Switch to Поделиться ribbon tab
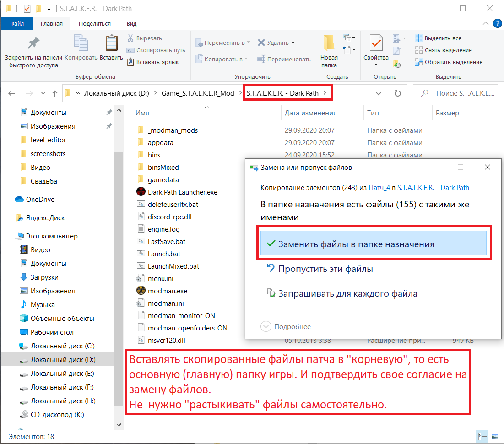This screenshot has height=444, width=504. pos(94,23)
